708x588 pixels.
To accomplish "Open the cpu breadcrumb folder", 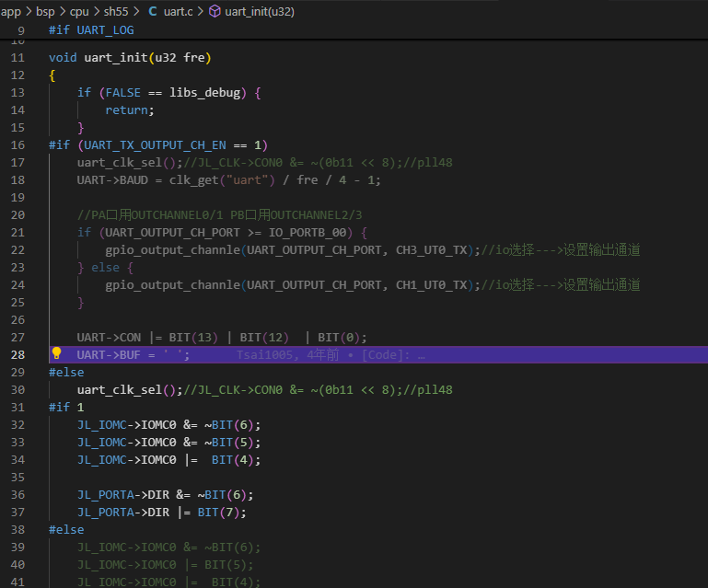I will pos(79,11).
